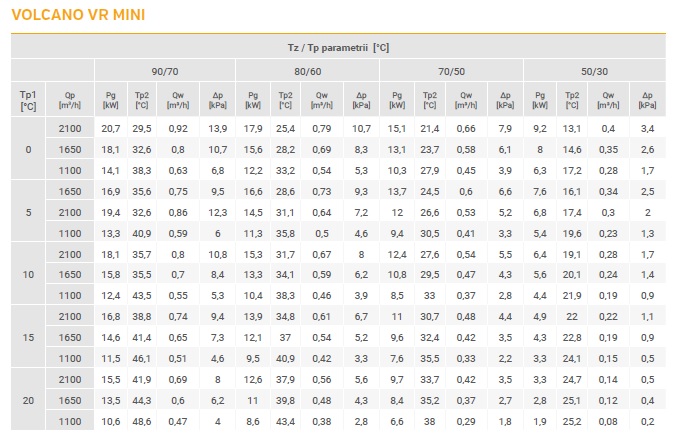Screen dimensions: 675x444
Task: Click Qp 1650 in the Tp1 20 group
Action: [x=70, y=400]
